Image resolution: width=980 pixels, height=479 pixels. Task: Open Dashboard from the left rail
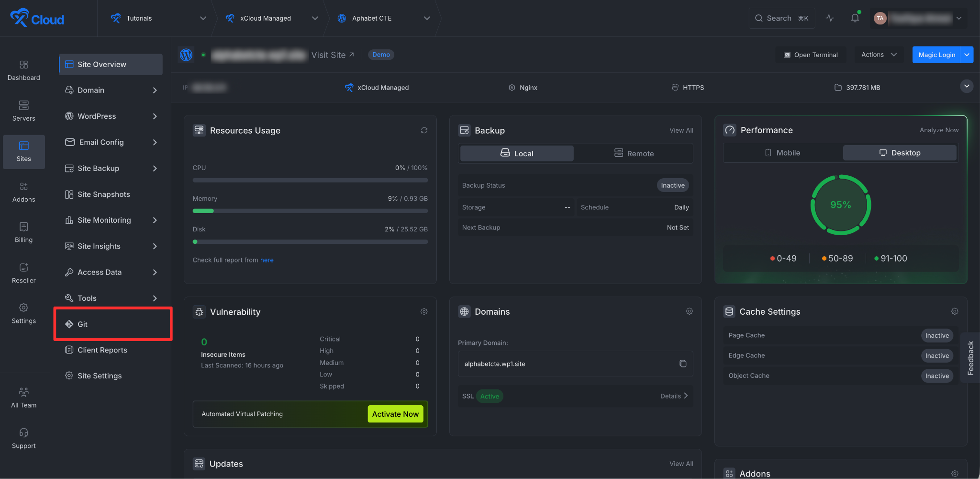23,70
